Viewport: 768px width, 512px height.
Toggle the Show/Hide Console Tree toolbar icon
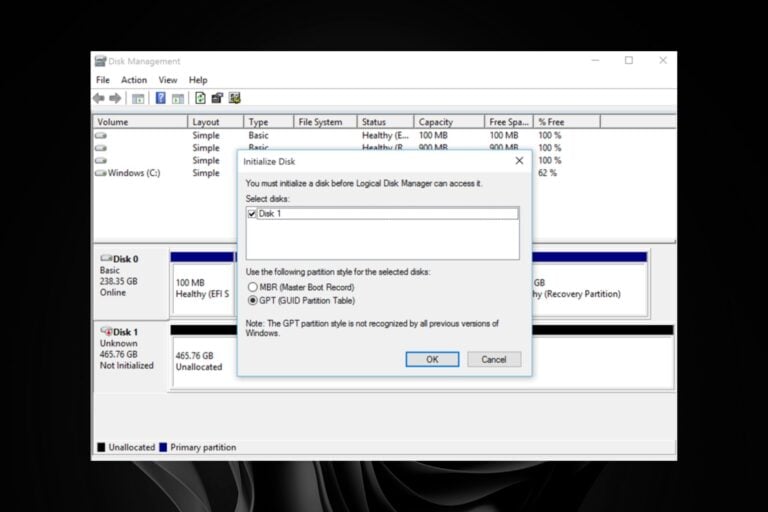138,98
